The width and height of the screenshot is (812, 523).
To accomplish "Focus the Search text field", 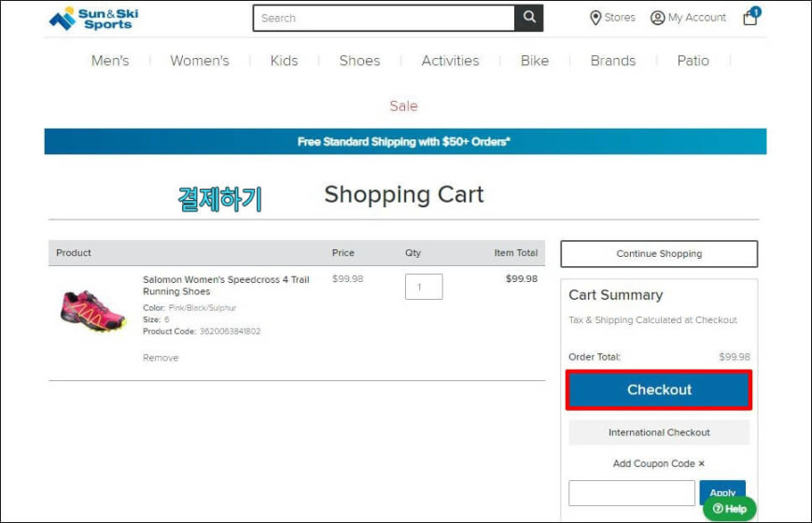I will [384, 18].
